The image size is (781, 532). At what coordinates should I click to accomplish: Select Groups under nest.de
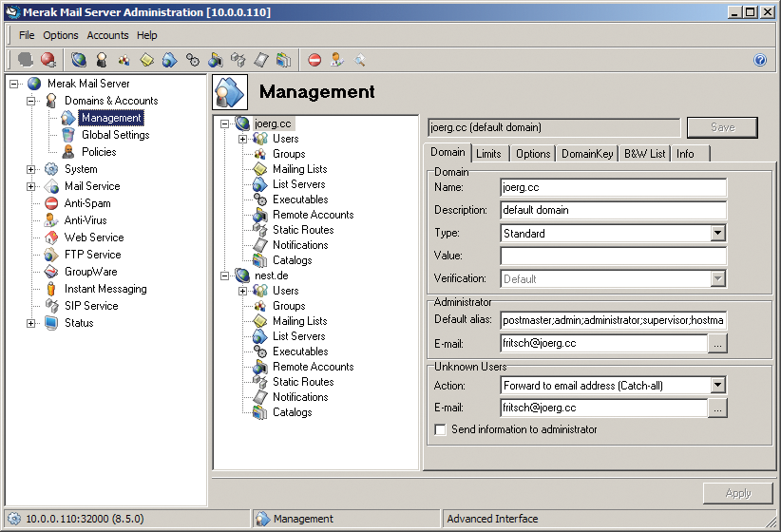[289, 306]
